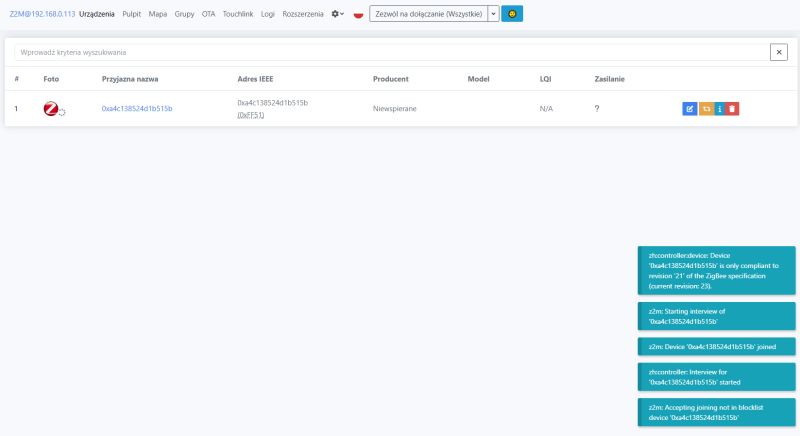Click the N/A LQI value

(x=546, y=109)
